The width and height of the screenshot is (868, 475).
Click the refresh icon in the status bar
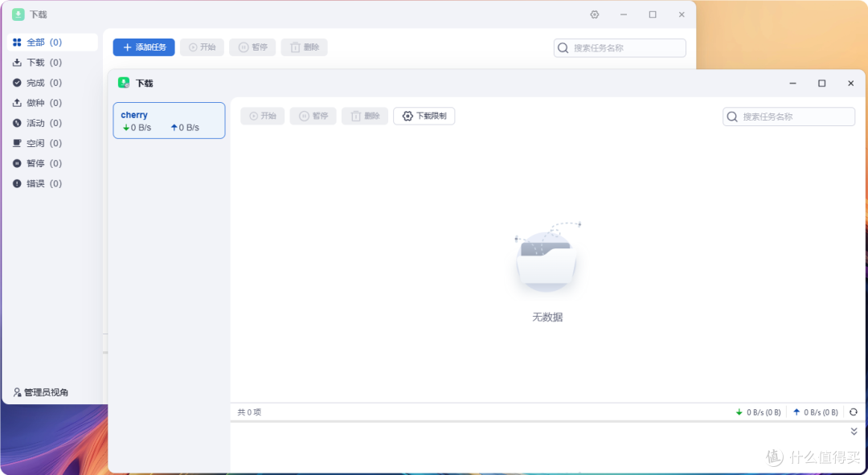click(x=854, y=412)
